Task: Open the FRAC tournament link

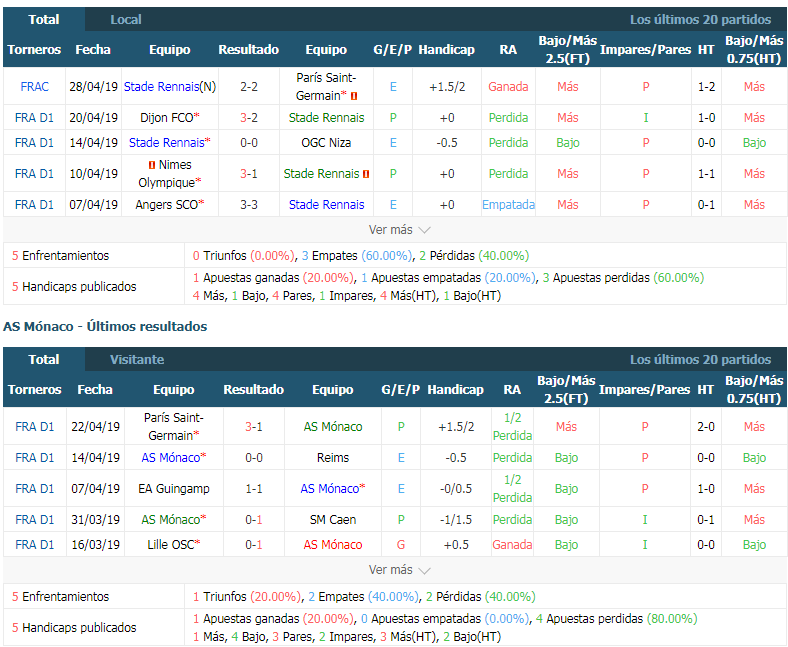Action: pyautogui.click(x=34, y=86)
